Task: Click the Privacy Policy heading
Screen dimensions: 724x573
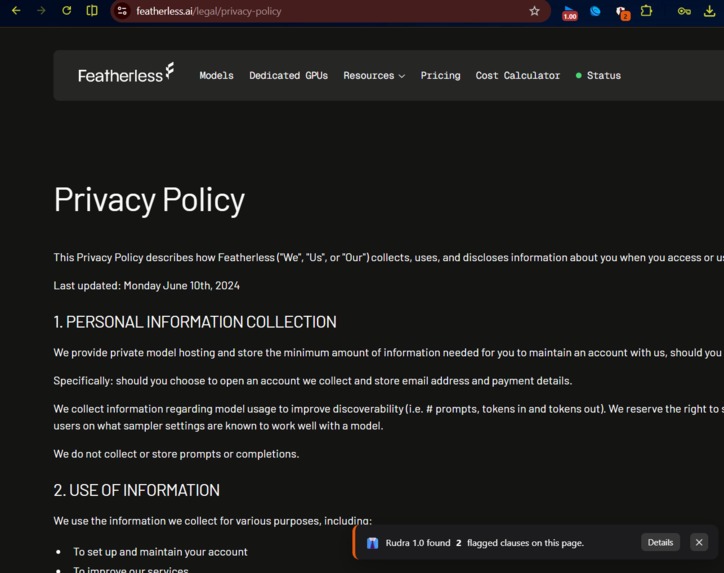Action: click(149, 200)
